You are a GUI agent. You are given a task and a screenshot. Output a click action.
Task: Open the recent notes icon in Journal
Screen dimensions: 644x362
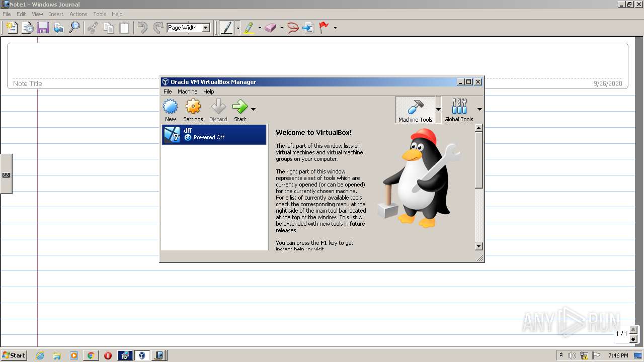pyautogui.click(x=27, y=28)
